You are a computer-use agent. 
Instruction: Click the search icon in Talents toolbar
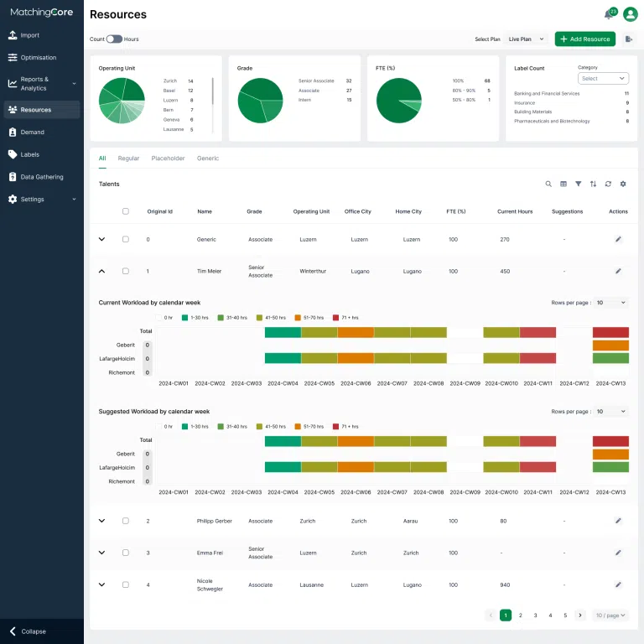click(548, 184)
